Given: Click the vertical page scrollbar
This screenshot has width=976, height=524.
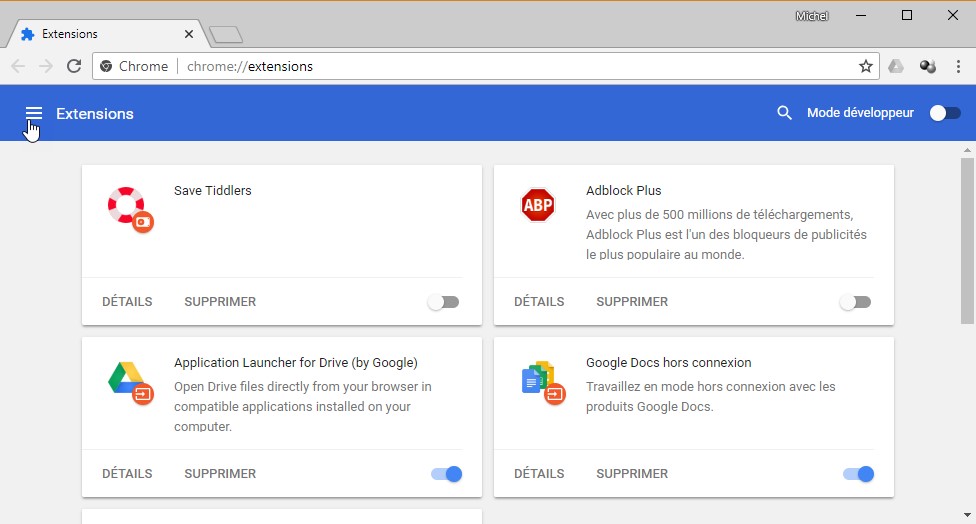Looking at the screenshot, I should click(x=967, y=240).
